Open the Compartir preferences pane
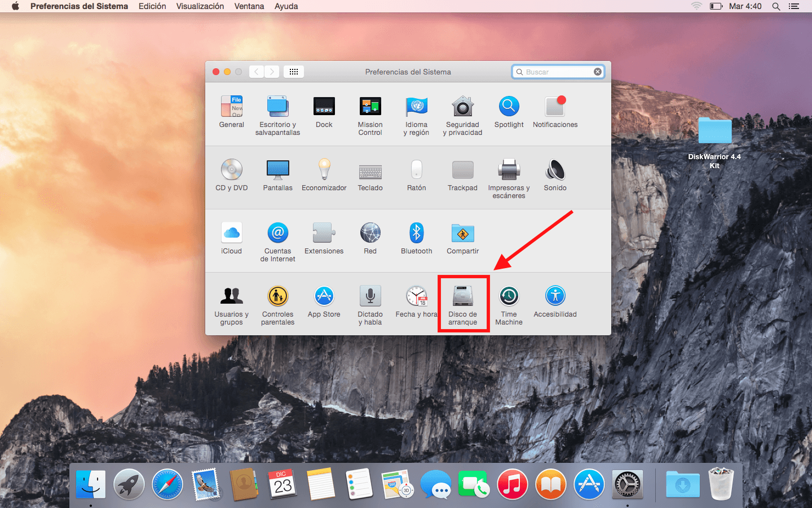 pos(463,238)
